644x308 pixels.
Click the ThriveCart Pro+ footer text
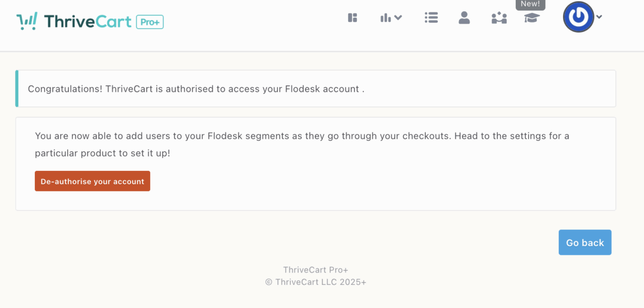click(x=316, y=270)
